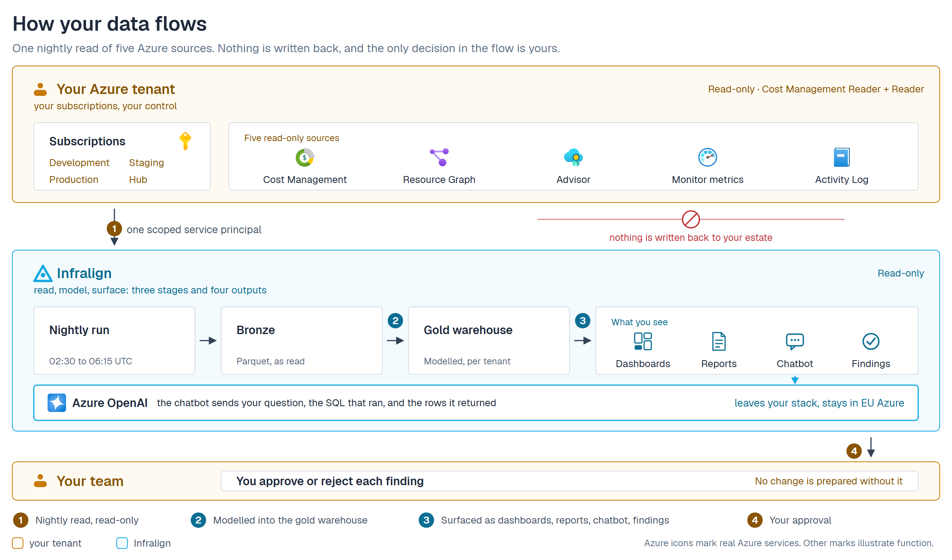Click the yellow key icon in Subscriptions

pos(185,141)
